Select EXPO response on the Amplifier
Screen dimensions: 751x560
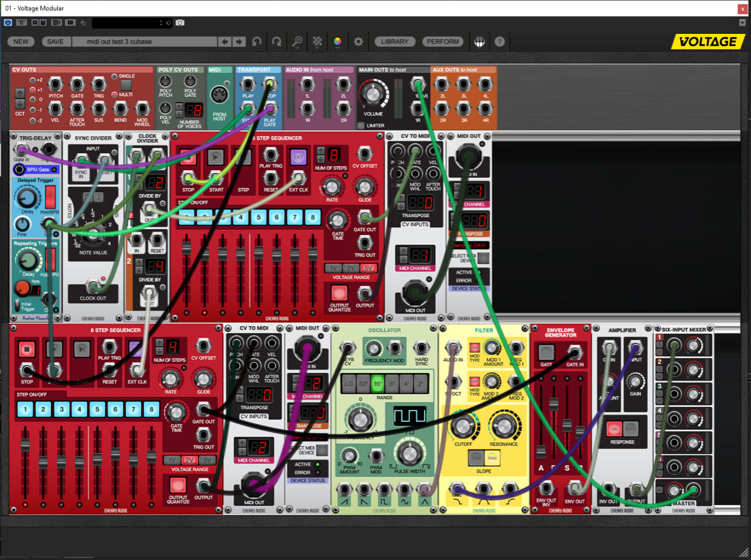click(x=631, y=428)
